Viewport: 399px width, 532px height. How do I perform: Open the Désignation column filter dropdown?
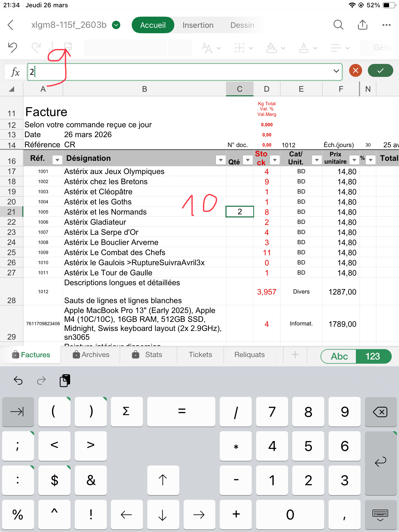pos(221,160)
